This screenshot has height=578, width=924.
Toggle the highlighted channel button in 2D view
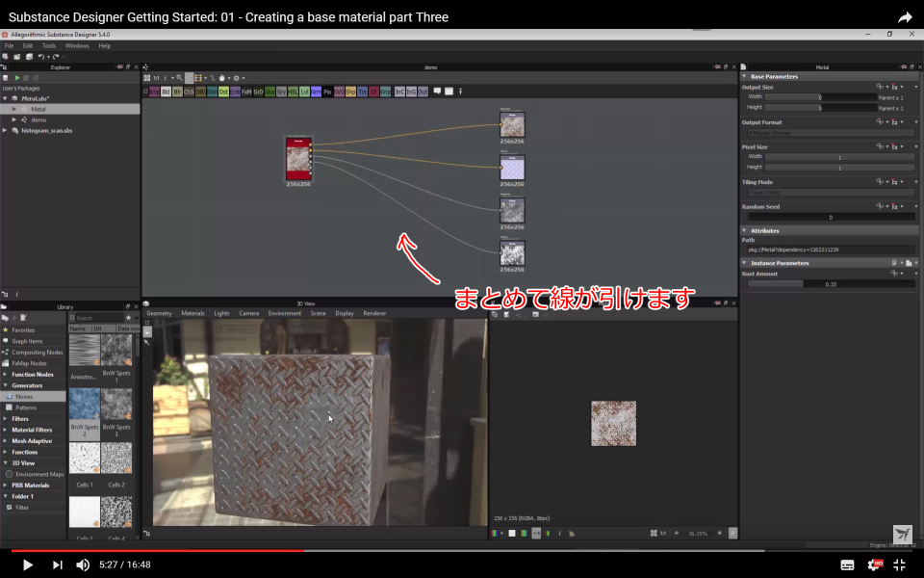(x=536, y=533)
